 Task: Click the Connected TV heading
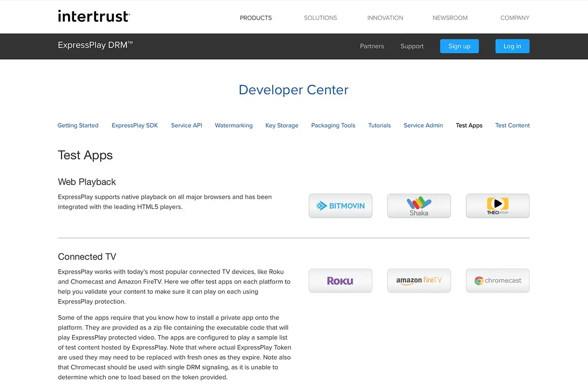click(87, 257)
